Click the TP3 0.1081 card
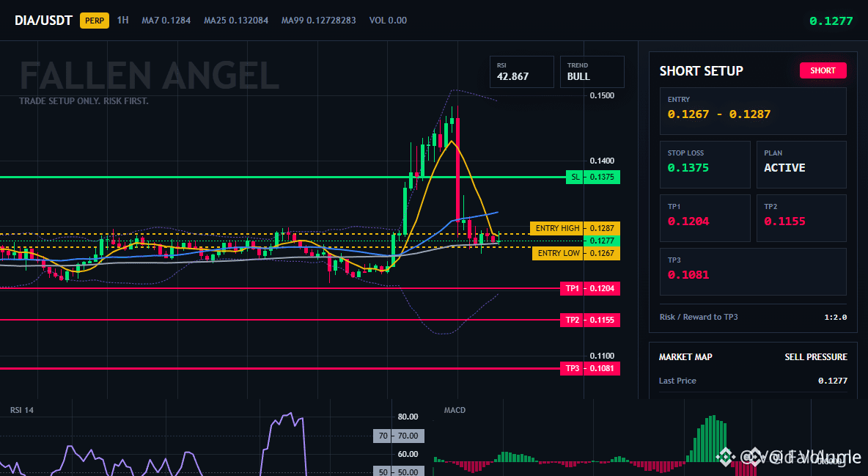The image size is (868, 476). pyautogui.click(x=753, y=271)
